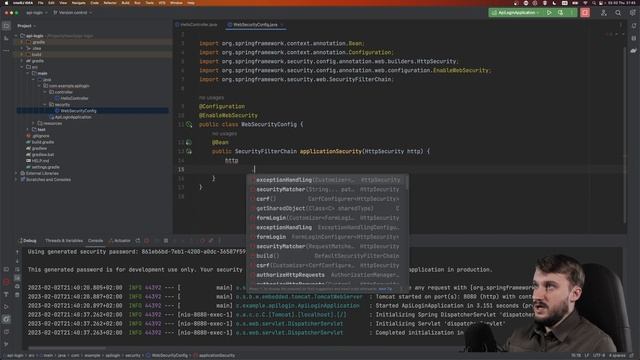Image resolution: width=640 pixels, height=360 pixels.
Task: Choose authorizeHttpRequests AuthorizationManager completion entry
Action: [327, 275]
